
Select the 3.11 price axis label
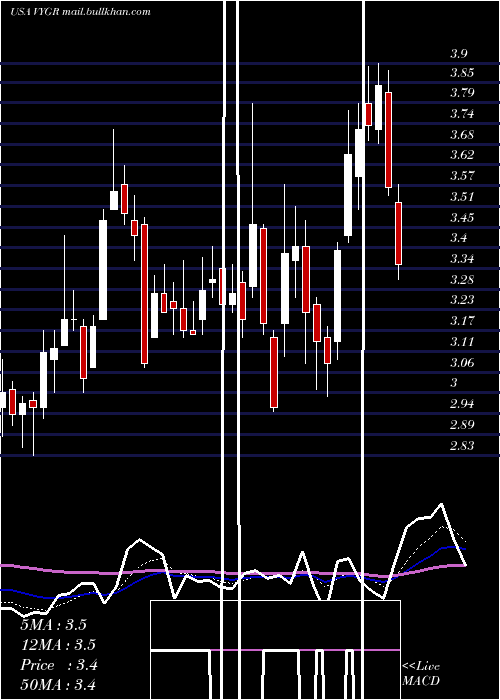[x=462, y=342]
